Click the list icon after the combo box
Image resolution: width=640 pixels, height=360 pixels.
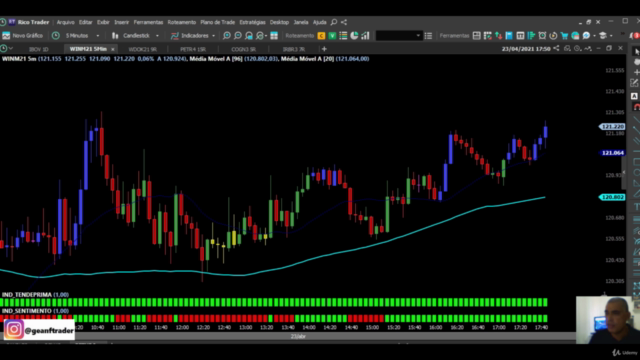[428, 36]
